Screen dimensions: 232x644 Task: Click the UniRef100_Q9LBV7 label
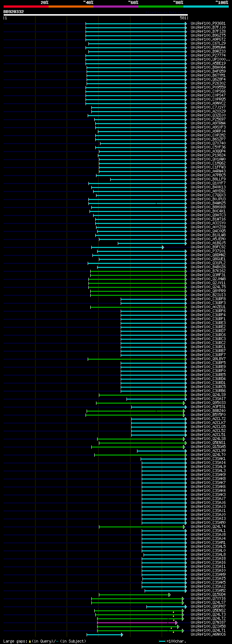pos(208,359)
